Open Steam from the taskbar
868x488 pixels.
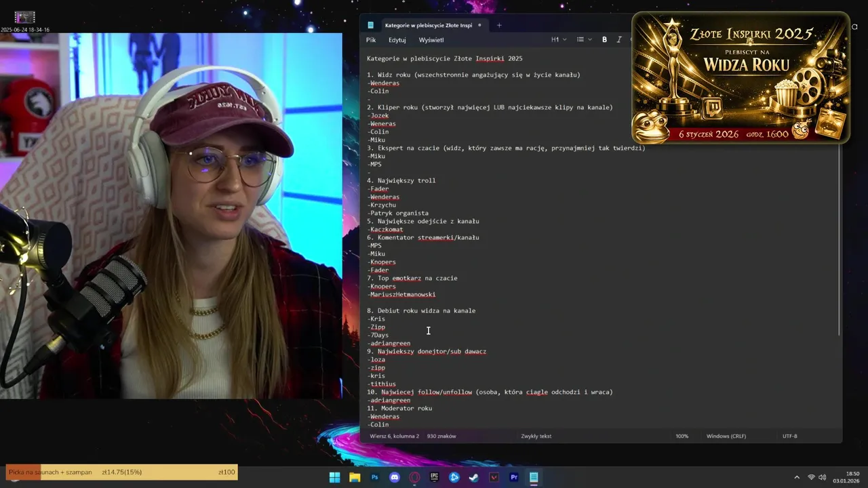[474, 477]
